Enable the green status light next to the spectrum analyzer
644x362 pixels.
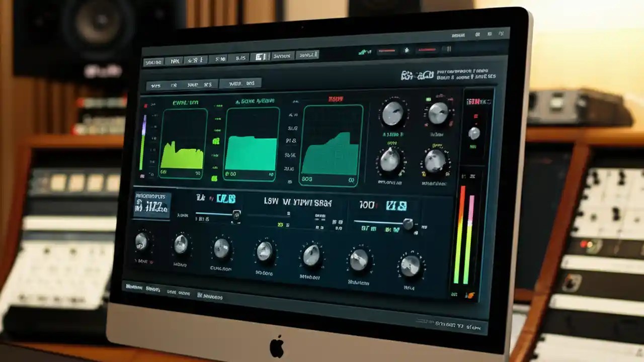pyautogui.click(x=216, y=141)
